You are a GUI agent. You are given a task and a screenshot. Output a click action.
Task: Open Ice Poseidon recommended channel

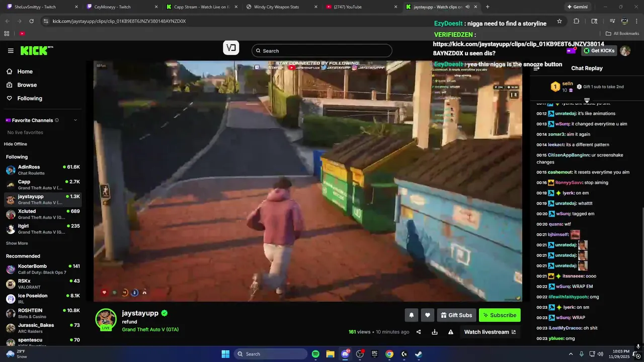42,299
